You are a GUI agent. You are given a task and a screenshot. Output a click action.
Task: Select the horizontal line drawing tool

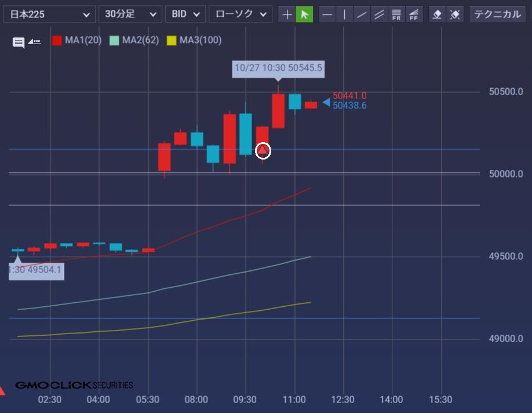327,15
